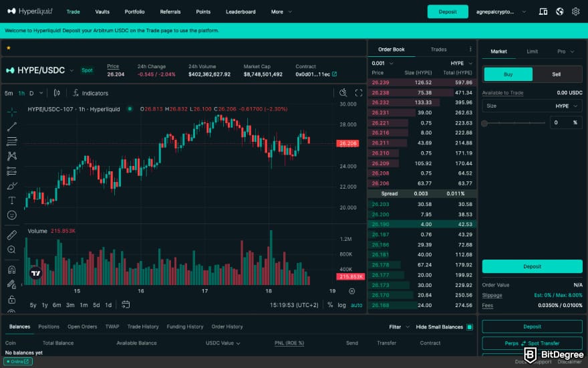The height and width of the screenshot is (368, 588).
Task: Open settings gear in header
Action: (x=575, y=11)
